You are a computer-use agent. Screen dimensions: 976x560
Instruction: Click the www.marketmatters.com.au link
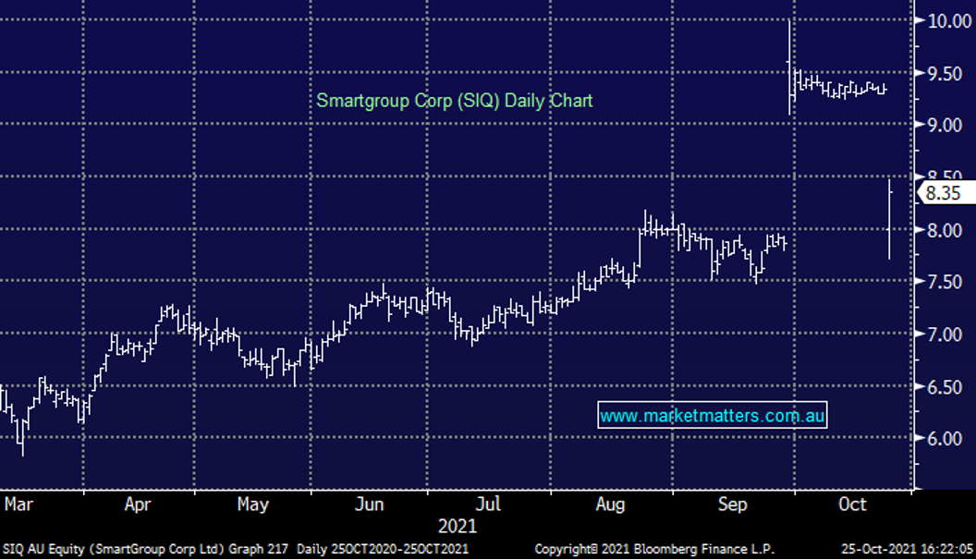pyautogui.click(x=712, y=416)
